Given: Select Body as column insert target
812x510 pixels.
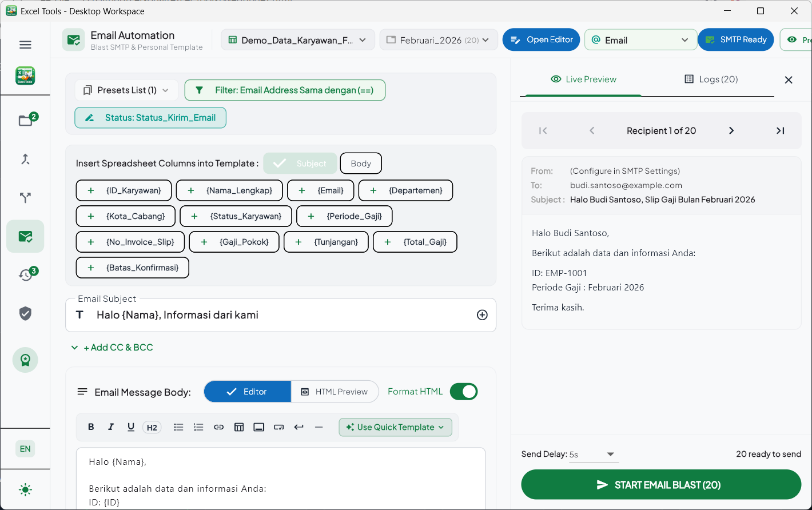Looking at the screenshot, I should click(361, 164).
